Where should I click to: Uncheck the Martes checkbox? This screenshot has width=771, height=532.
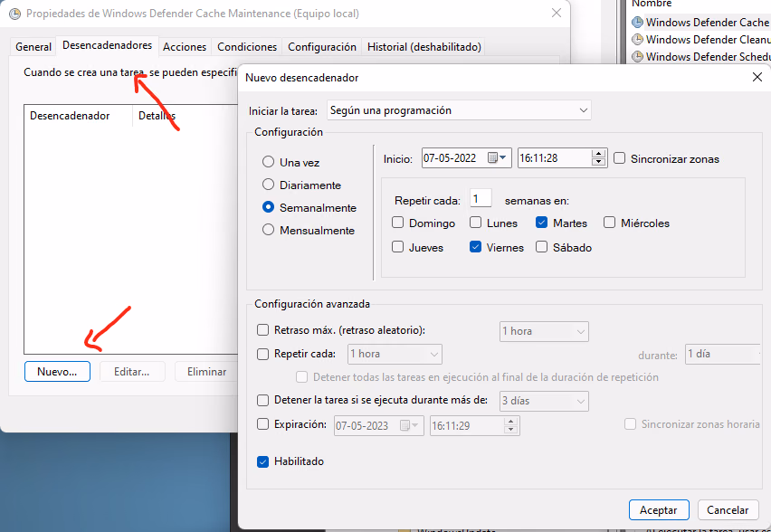click(541, 223)
